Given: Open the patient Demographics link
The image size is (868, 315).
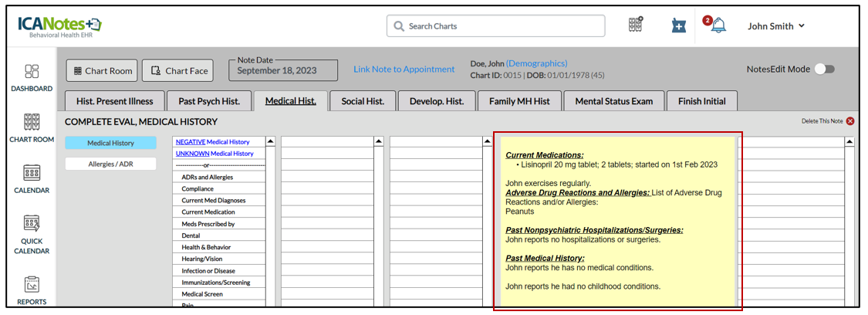Looking at the screenshot, I should (536, 63).
